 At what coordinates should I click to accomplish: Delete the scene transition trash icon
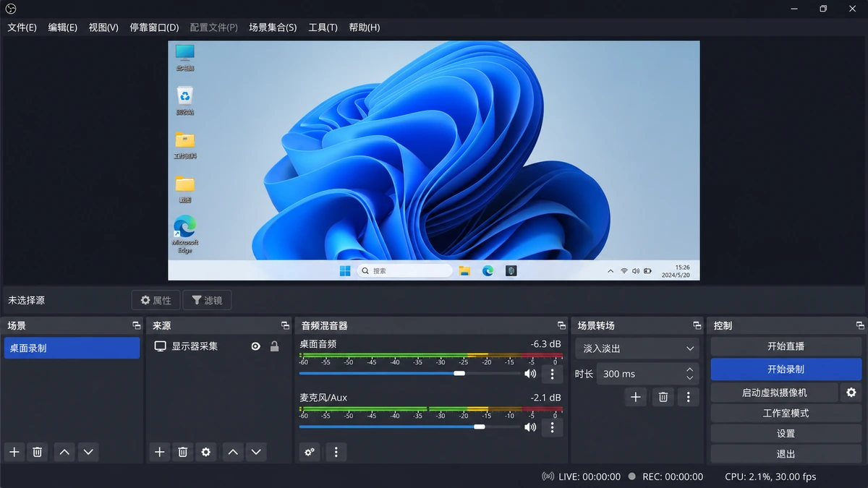coord(663,397)
